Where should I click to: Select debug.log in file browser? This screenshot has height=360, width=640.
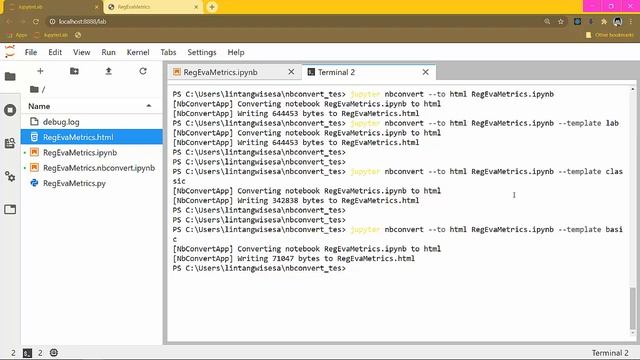(x=91, y=122)
